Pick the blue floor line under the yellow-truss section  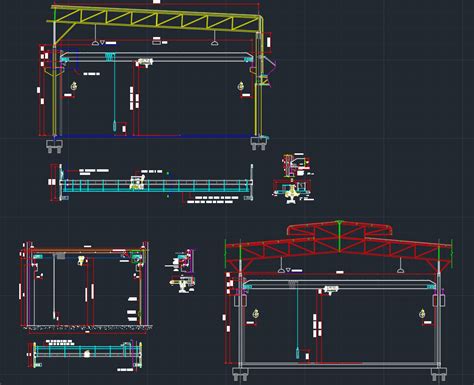point(155,136)
